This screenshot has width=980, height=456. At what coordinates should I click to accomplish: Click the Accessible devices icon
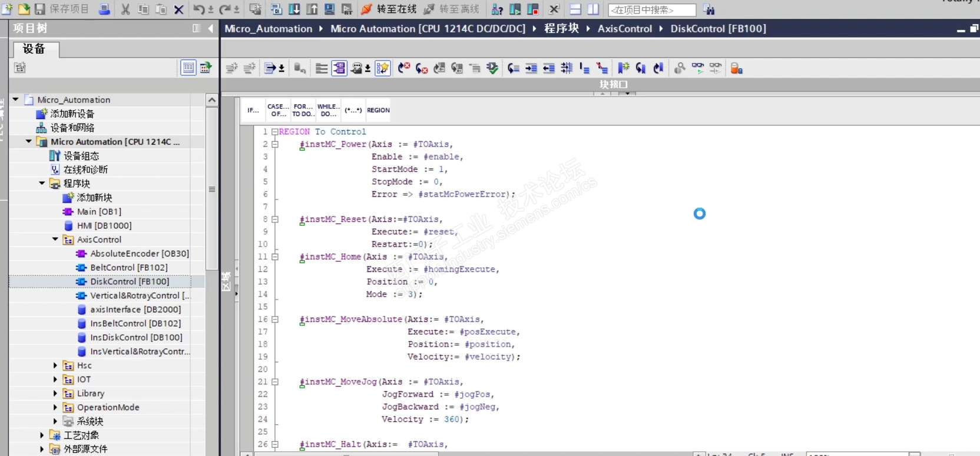(498, 9)
